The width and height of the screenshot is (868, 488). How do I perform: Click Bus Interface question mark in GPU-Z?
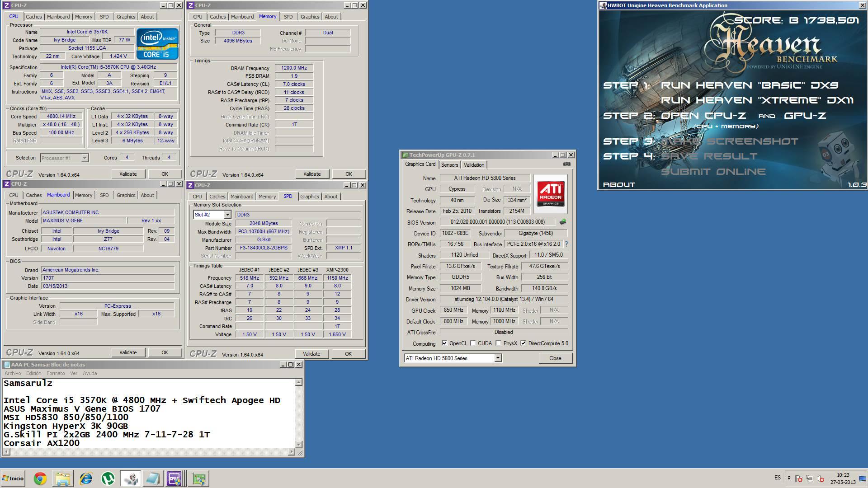tap(566, 244)
